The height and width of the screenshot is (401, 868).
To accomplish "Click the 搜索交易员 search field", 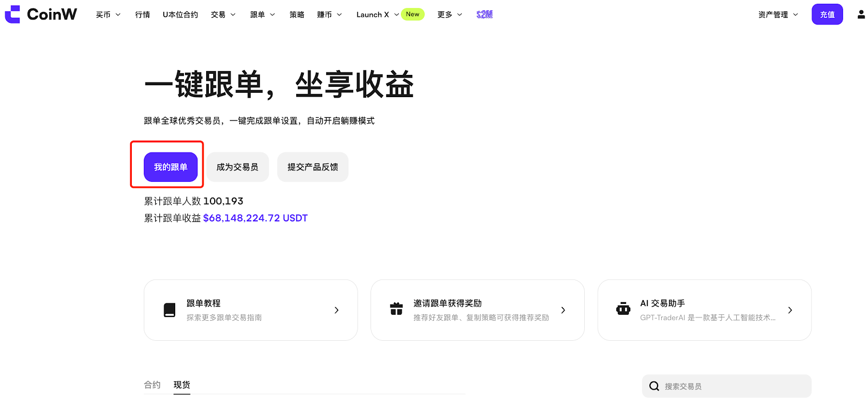I will (x=732, y=386).
